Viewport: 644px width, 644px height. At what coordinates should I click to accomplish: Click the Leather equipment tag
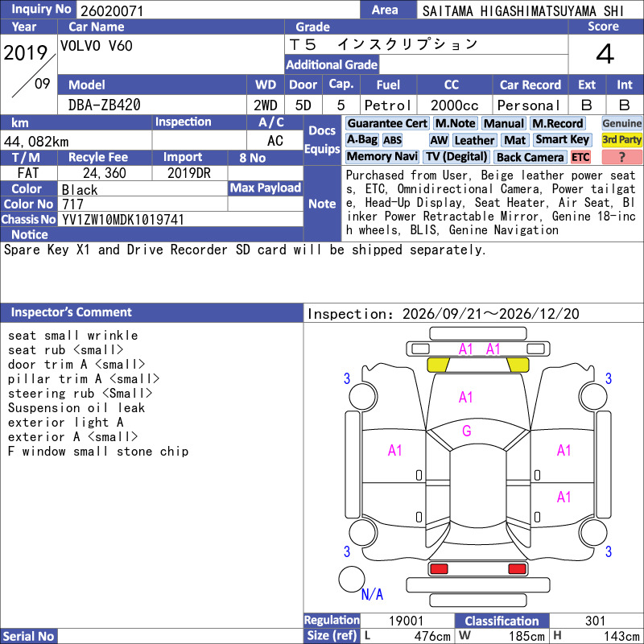[x=474, y=140]
